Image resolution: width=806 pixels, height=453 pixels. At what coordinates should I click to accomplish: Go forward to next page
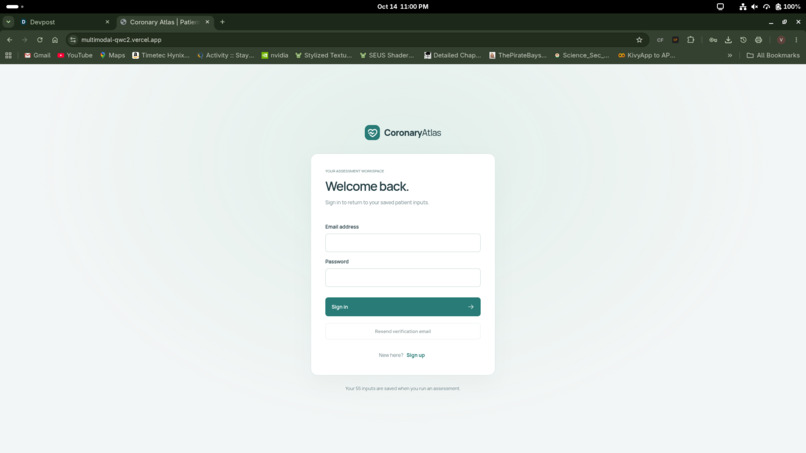(24, 40)
